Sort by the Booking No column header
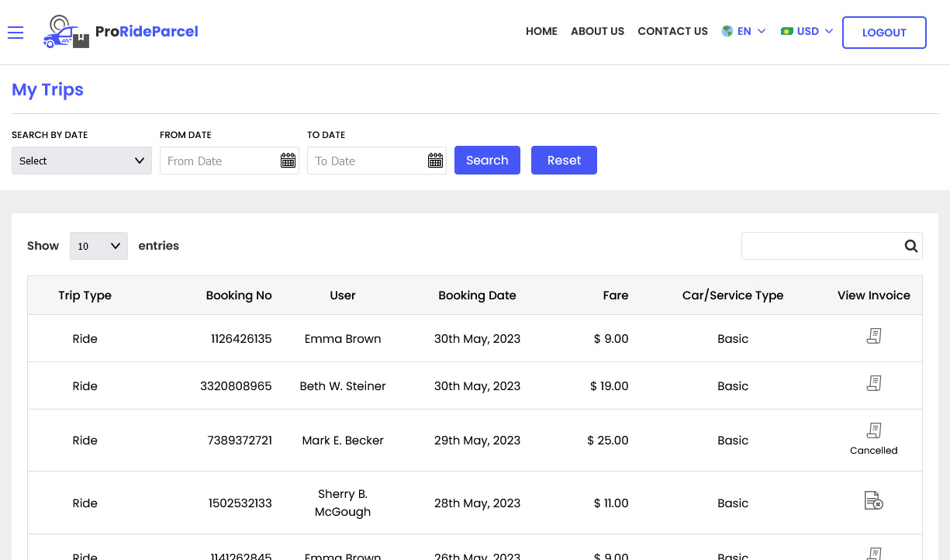Image resolution: width=950 pixels, height=560 pixels. coord(239,296)
